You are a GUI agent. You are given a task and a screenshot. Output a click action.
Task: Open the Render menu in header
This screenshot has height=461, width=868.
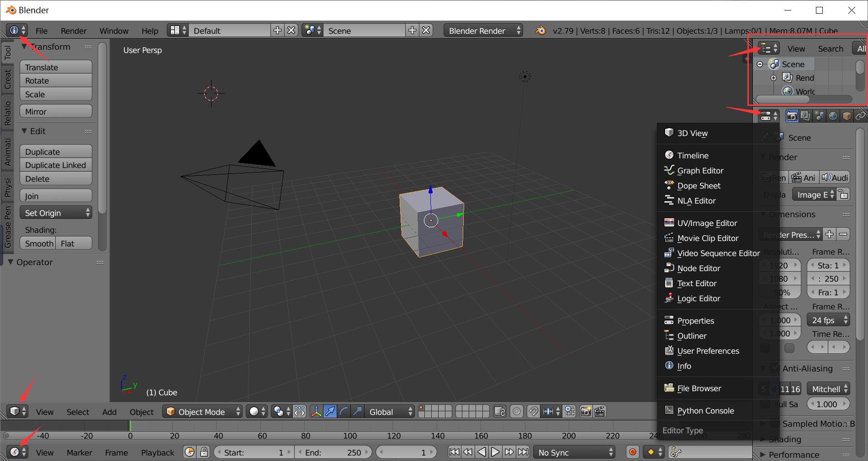[x=74, y=31]
